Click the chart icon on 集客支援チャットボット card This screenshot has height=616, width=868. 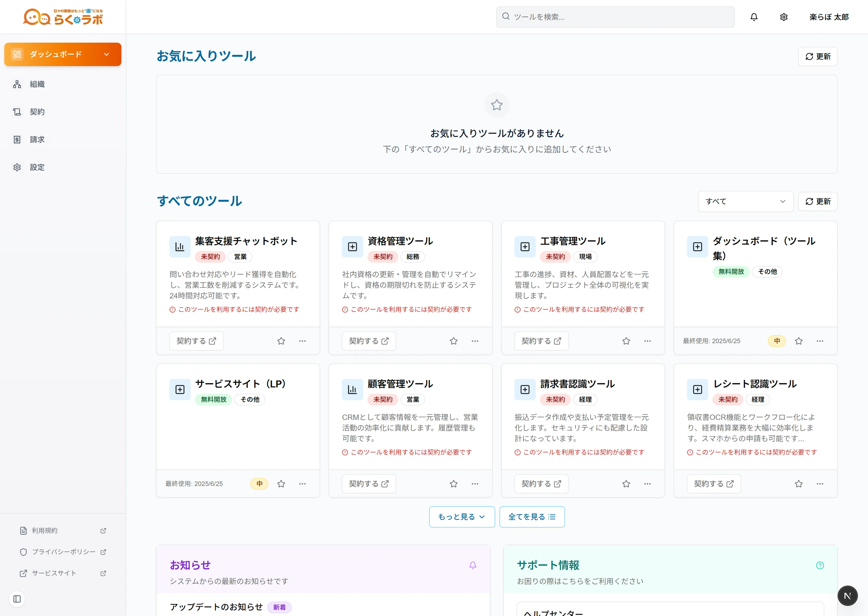[x=180, y=246]
